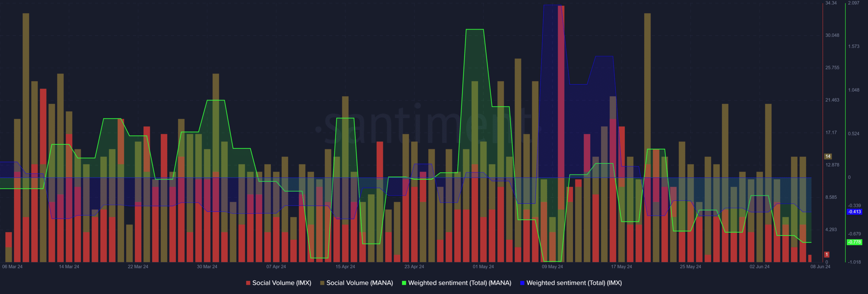Click the 1.573 sentiment axis label
The image size is (868, 294).
[x=854, y=46]
